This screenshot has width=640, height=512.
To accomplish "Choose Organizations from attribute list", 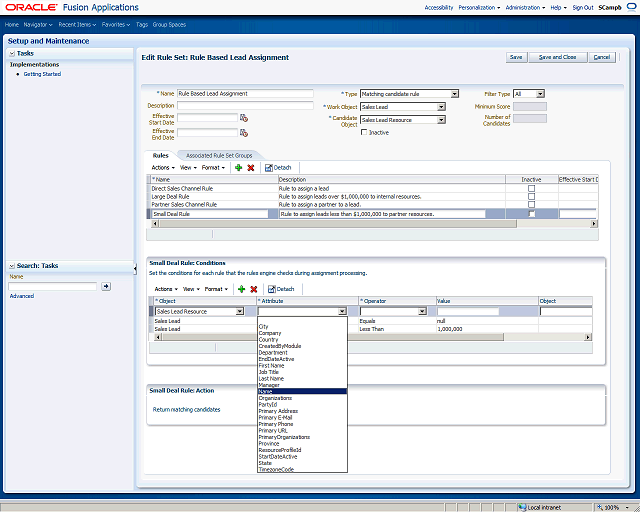I will point(302,398).
